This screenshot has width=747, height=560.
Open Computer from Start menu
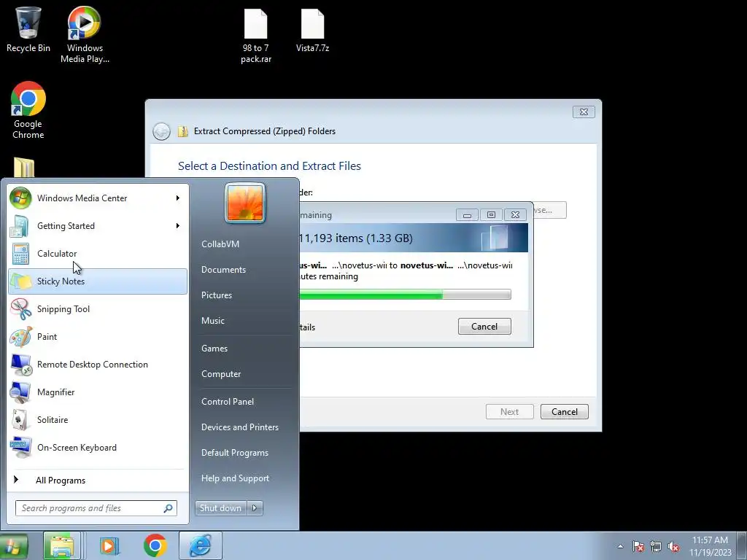click(220, 374)
